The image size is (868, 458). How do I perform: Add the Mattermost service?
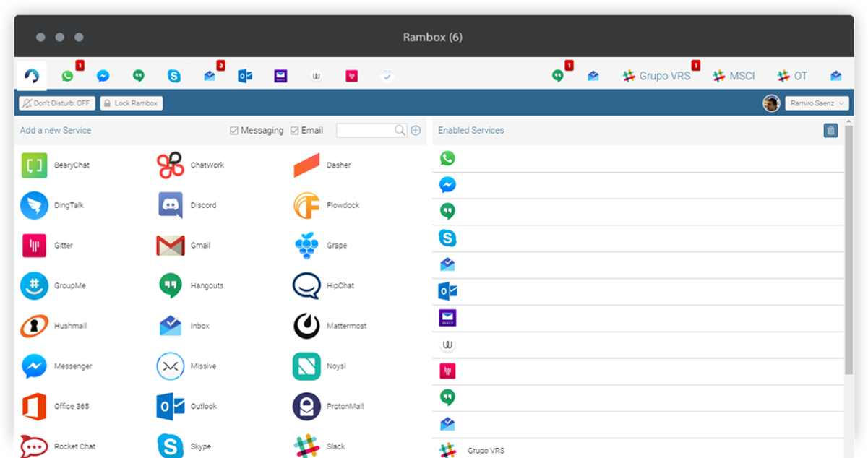(x=330, y=327)
